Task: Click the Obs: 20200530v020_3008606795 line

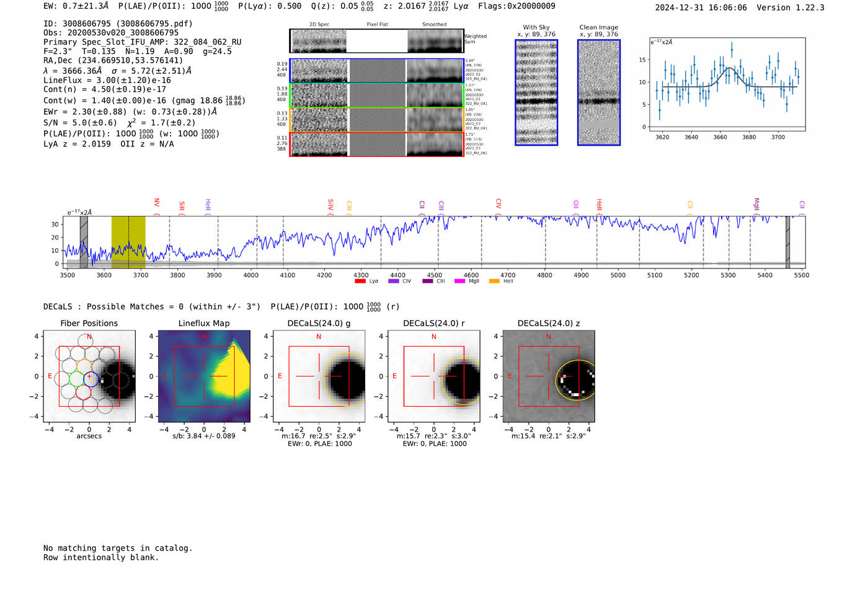Action: point(111,33)
